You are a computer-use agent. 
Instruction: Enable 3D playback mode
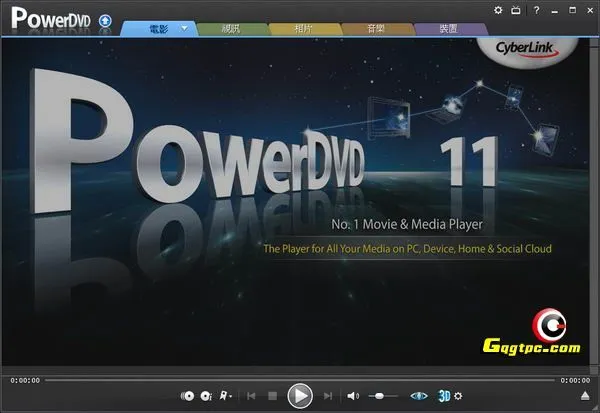click(x=444, y=397)
